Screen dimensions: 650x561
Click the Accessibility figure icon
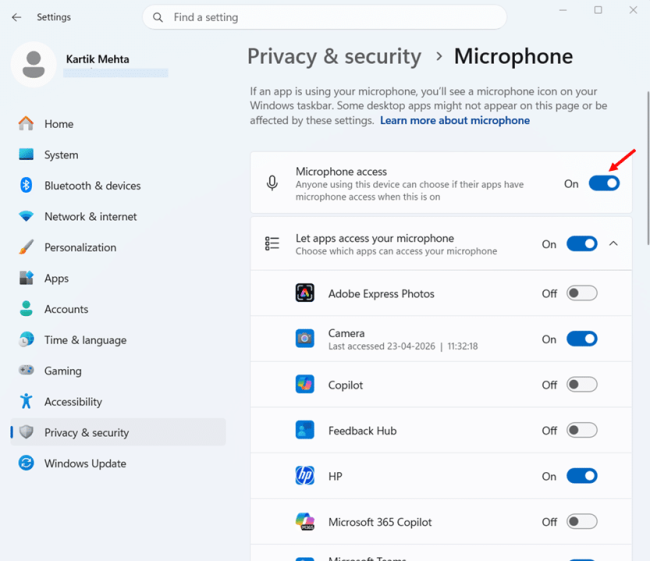click(26, 401)
